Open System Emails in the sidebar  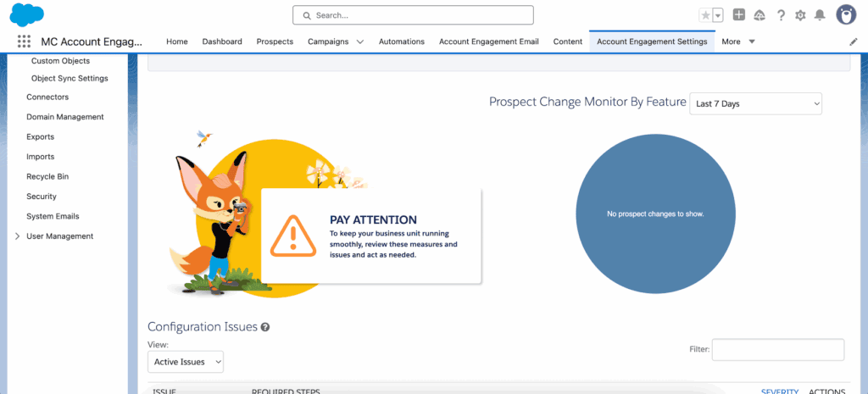click(53, 216)
